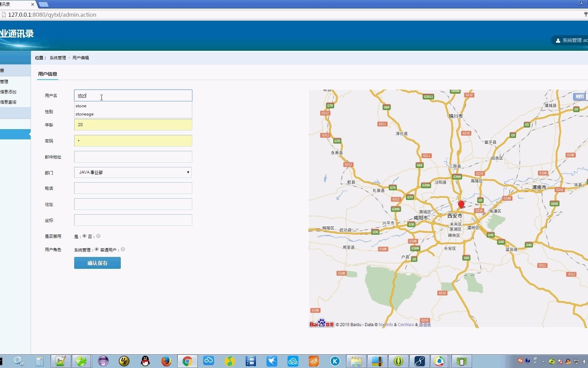Open the WinRAR archive icon in the taskbar
This screenshot has width=588, height=368.
pyautogui.click(x=377, y=361)
